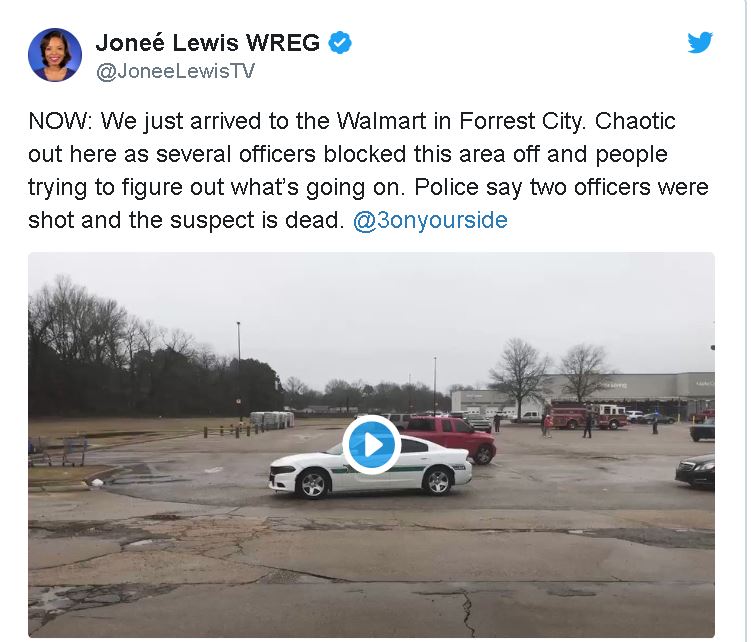Click the shopping carts at the video's left edge

(58, 451)
